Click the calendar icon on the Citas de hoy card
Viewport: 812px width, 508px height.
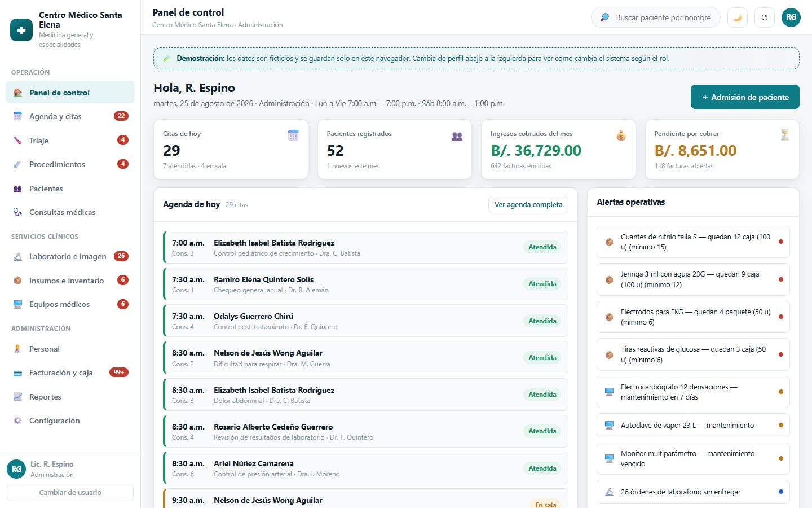293,135
